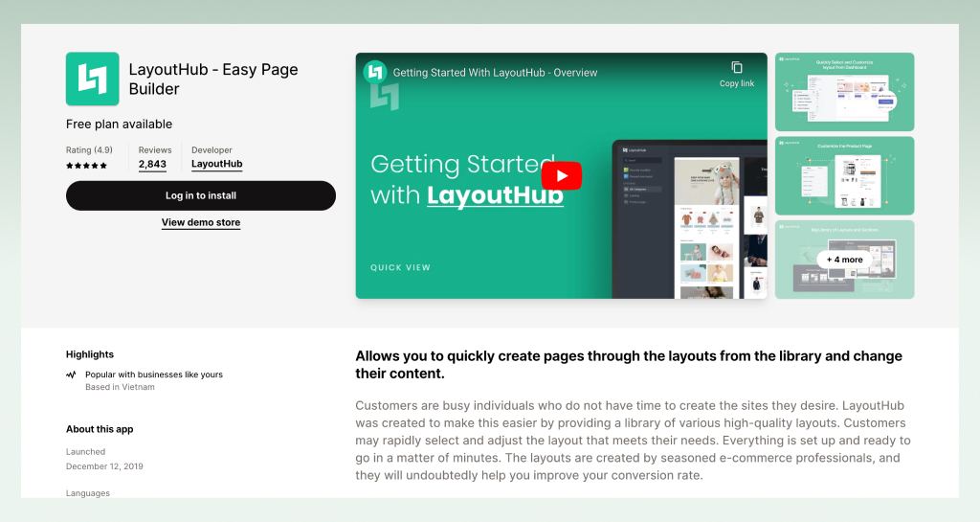The width and height of the screenshot is (980, 522).
Task: Click the Developer label above LayoutHub
Action: click(x=212, y=150)
